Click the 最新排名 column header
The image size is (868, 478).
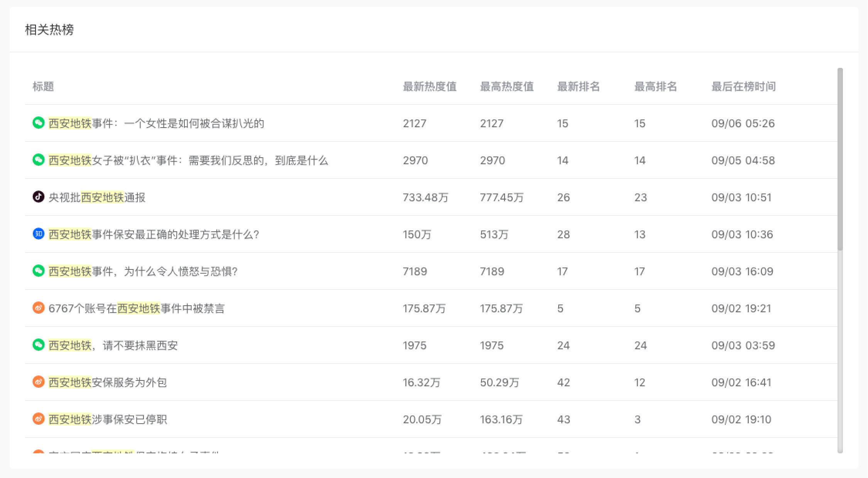[x=578, y=86]
